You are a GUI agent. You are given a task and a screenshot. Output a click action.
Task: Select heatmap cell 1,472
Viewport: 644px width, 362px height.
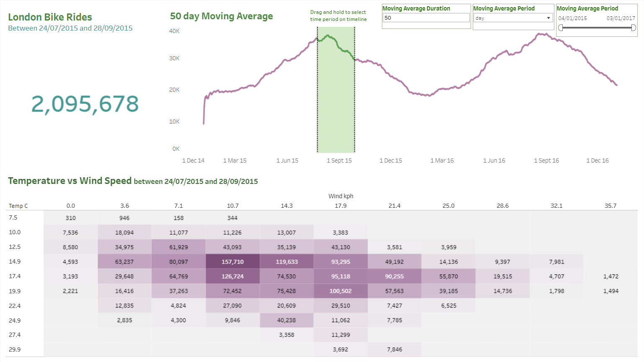[x=611, y=276]
